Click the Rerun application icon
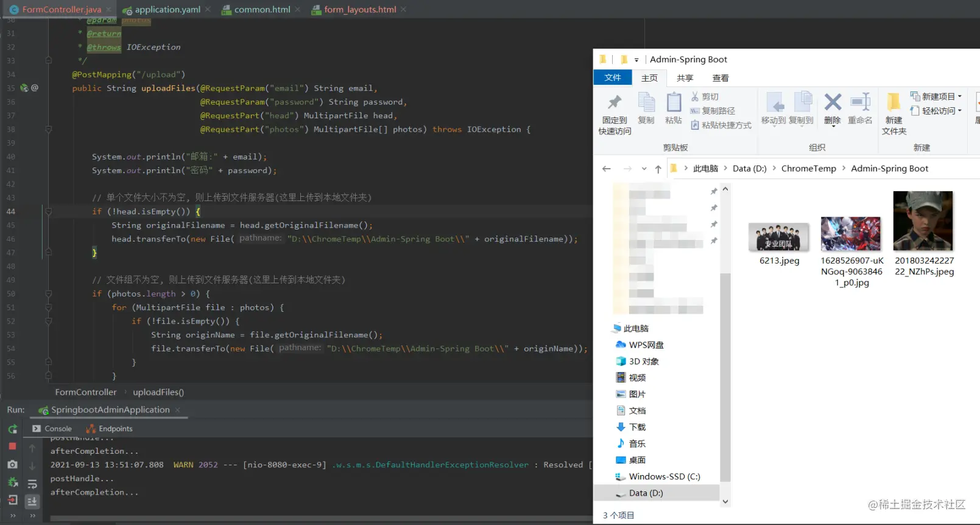980x525 pixels. pyautogui.click(x=12, y=429)
